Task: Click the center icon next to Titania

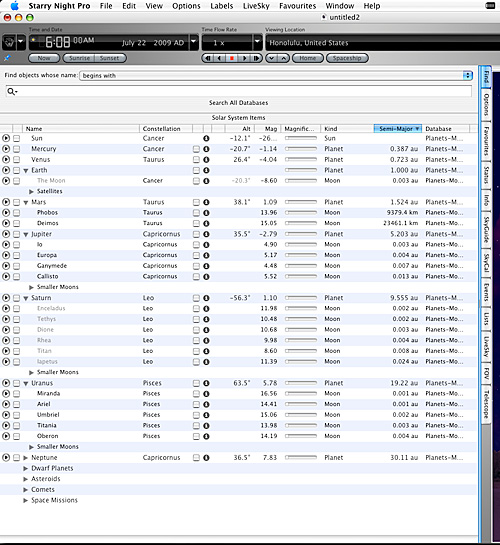Action: (x=6, y=425)
